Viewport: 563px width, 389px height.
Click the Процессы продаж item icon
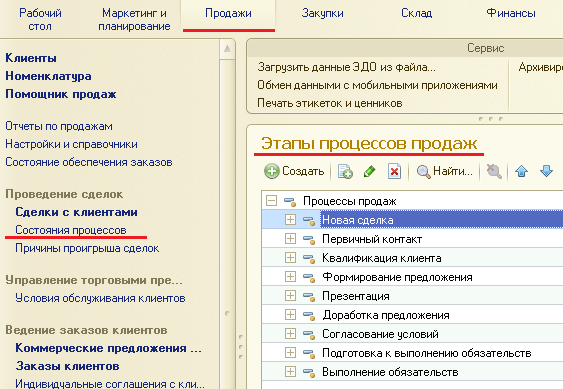290,201
